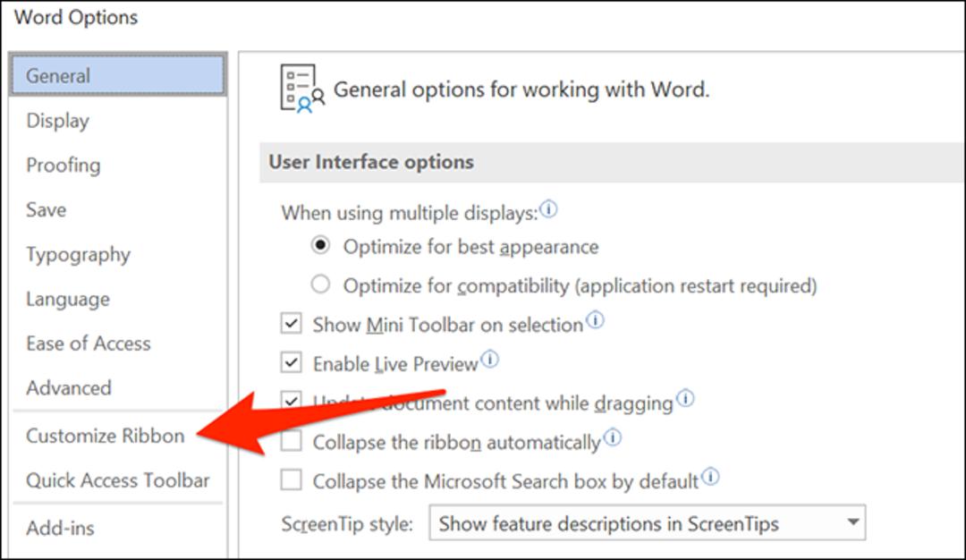
Task: Click the Word Options title text
Action: pyautogui.click(x=76, y=17)
